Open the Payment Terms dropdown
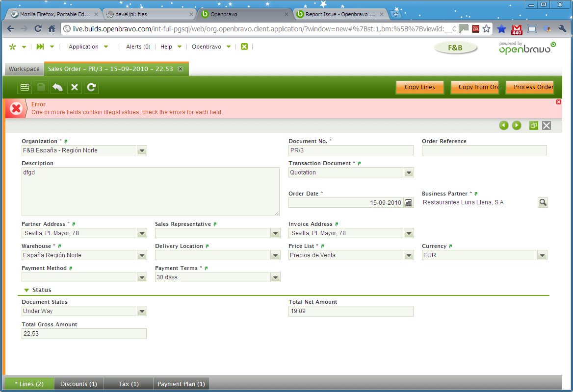573x392 pixels. pos(275,277)
